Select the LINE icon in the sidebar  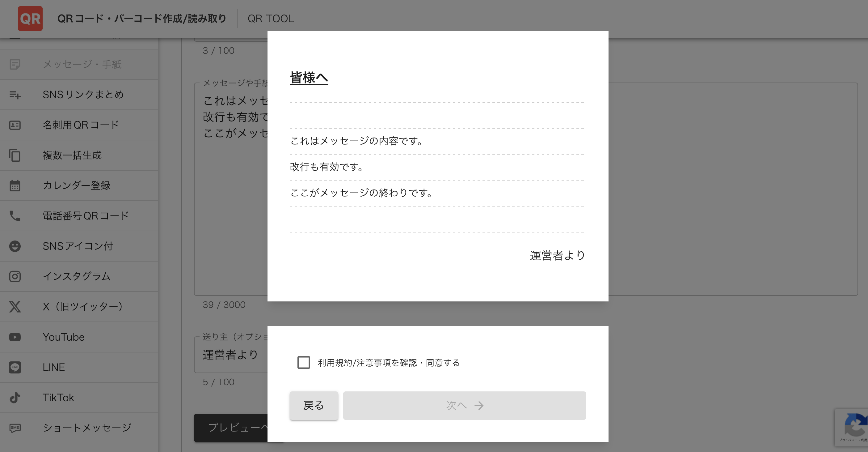tap(15, 367)
